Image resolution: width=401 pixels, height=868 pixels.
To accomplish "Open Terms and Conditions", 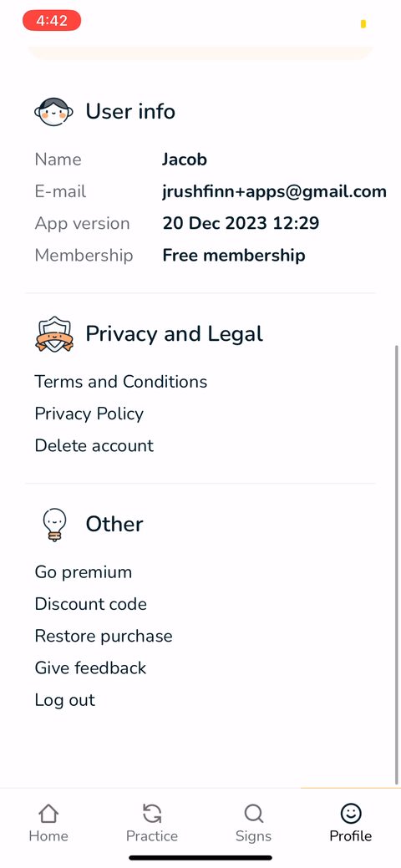I will point(121,382).
